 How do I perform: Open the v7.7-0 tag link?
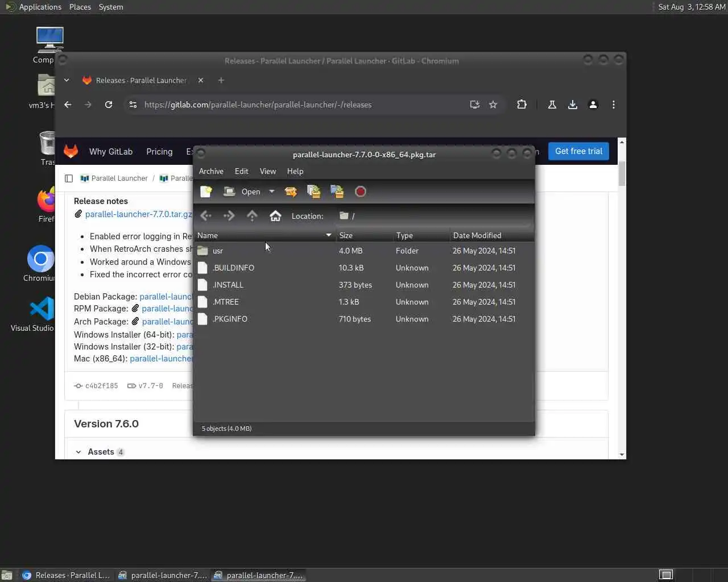tap(151, 386)
